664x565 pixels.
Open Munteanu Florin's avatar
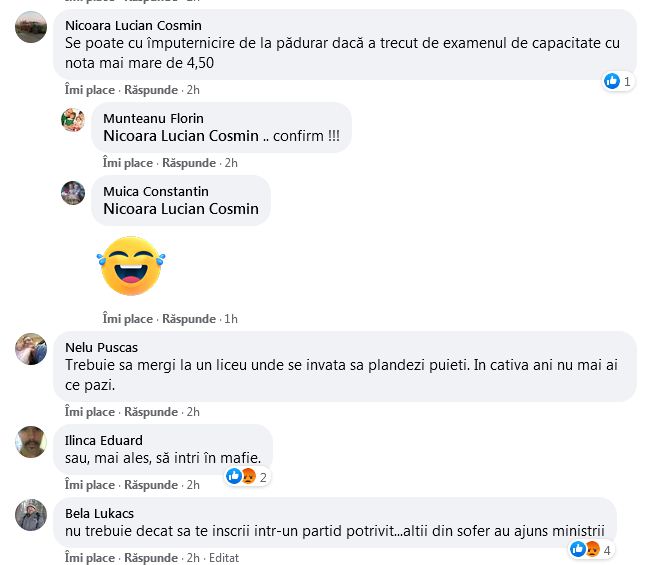73,120
